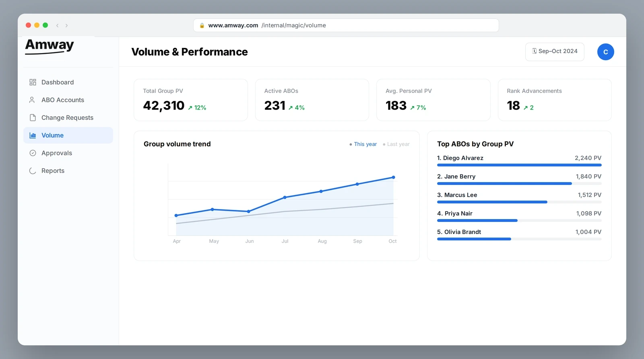The width and height of the screenshot is (644, 359).
Task: Select the Jul data point on chart
Action: 285,197
